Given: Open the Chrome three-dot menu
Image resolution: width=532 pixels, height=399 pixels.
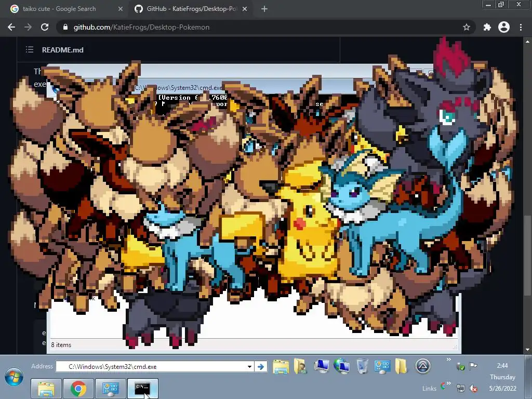Looking at the screenshot, I should click(x=521, y=27).
